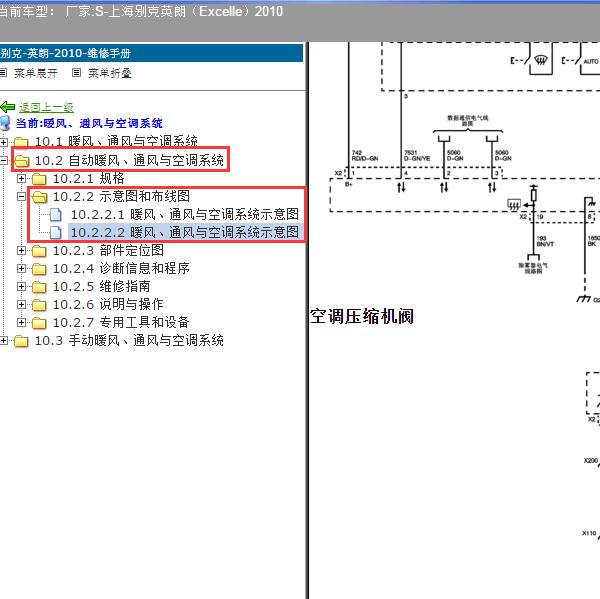Select 10.2 自动暖风、通风与空调系统 tree item

pyautogui.click(x=129, y=160)
